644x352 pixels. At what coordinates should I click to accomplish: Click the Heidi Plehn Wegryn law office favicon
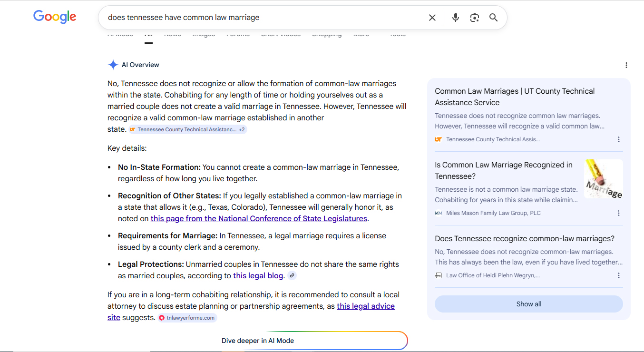pyautogui.click(x=438, y=275)
